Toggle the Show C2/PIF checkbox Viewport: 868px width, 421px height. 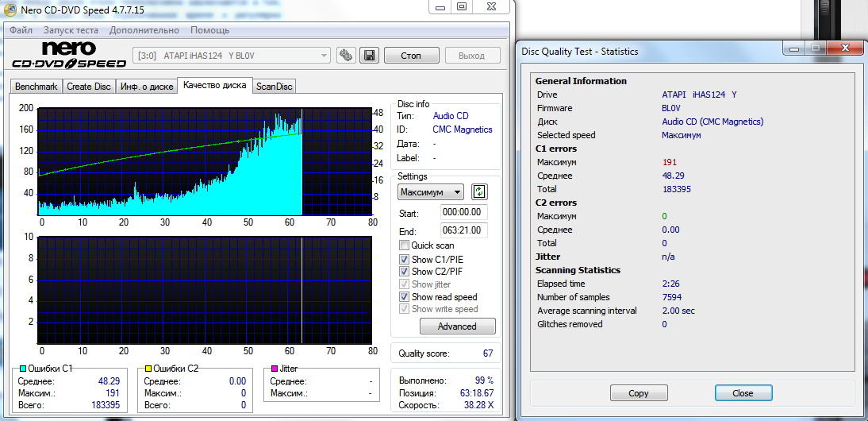(x=405, y=272)
